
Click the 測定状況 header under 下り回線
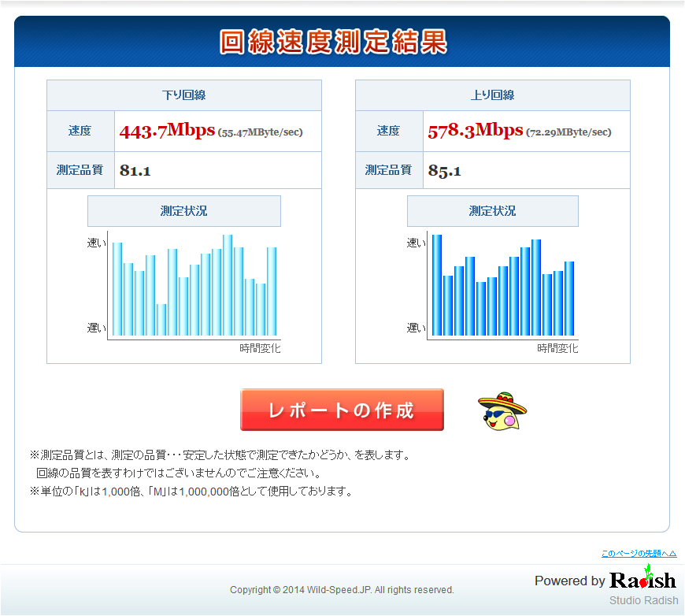[x=183, y=211]
